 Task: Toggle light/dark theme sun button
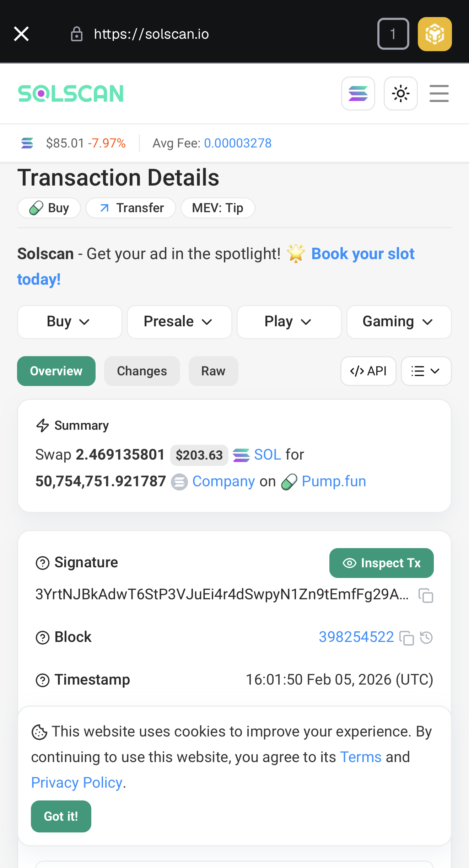[400, 93]
